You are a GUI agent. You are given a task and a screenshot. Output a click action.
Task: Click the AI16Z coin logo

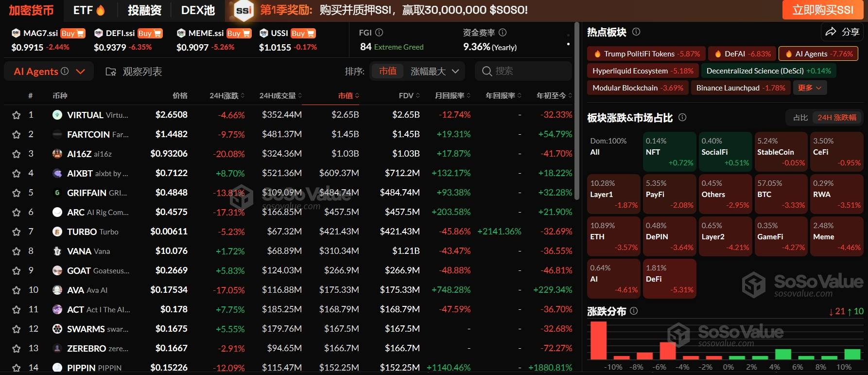[x=57, y=154]
